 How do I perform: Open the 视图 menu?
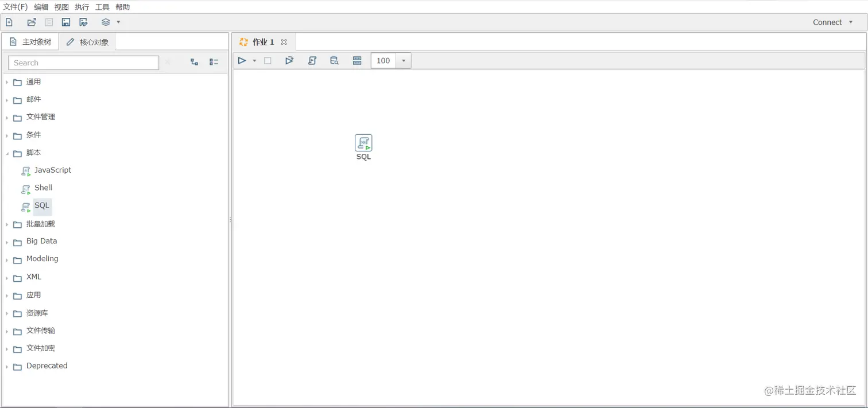click(61, 7)
